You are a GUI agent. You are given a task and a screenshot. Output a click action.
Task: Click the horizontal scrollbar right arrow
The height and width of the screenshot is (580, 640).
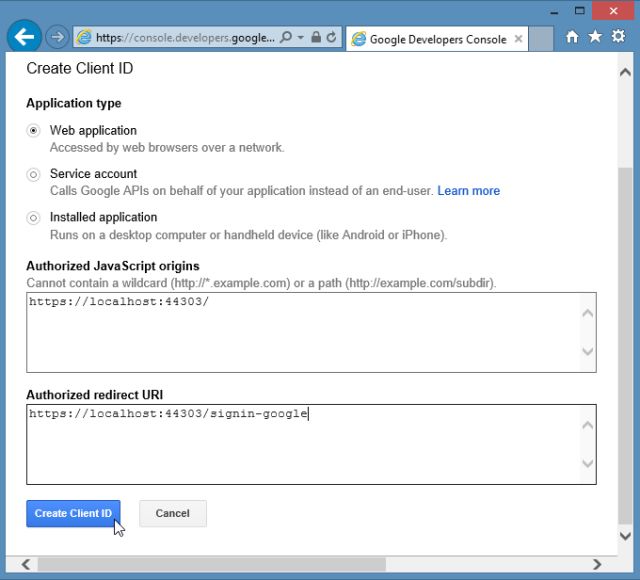597,564
